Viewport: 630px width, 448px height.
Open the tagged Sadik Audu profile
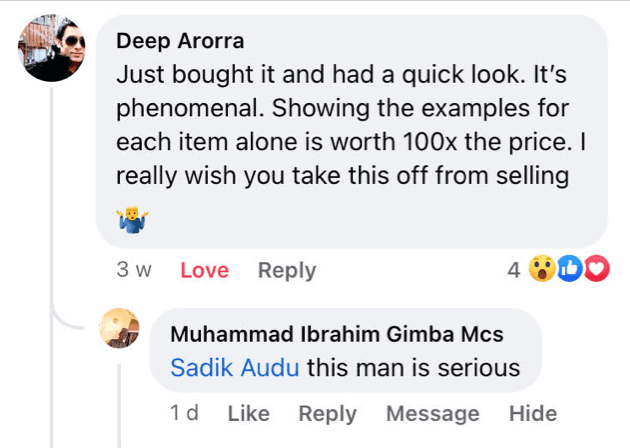(x=235, y=367)
